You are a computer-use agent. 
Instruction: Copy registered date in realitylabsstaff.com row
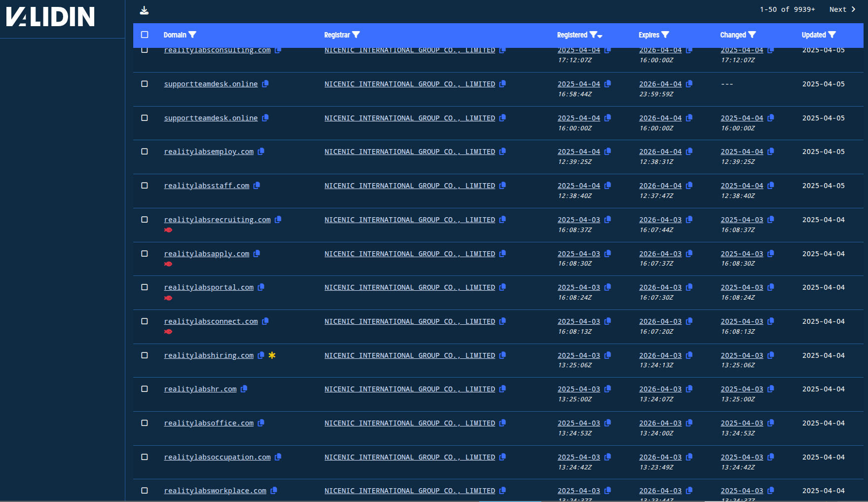point(608,186)
